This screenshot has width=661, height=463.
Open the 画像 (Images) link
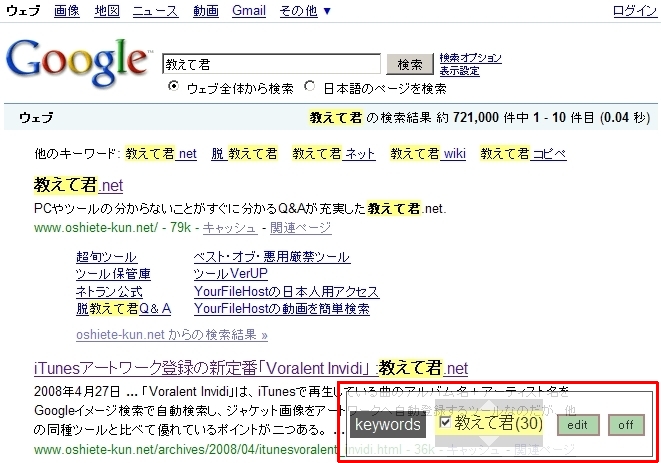67,11
